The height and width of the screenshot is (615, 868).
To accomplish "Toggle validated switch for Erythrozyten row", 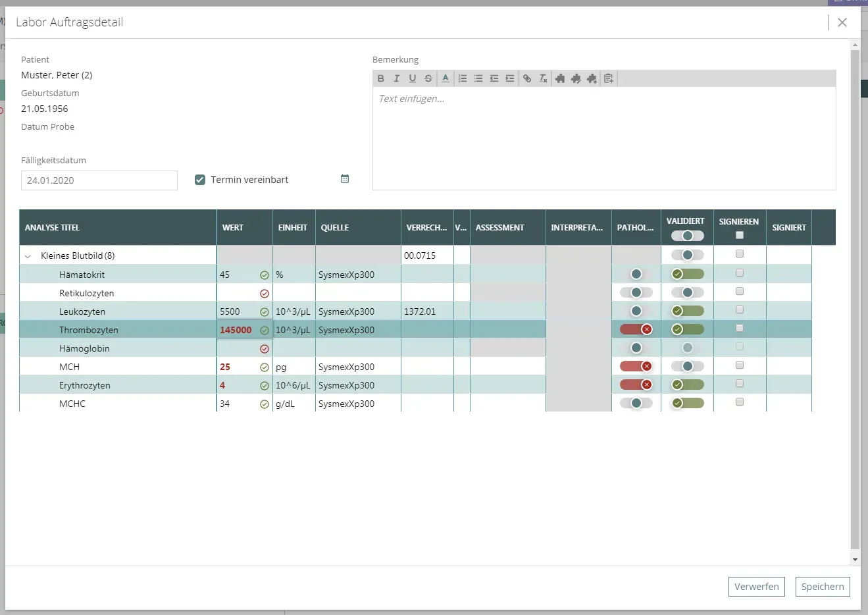I will [x=688, y=385].
